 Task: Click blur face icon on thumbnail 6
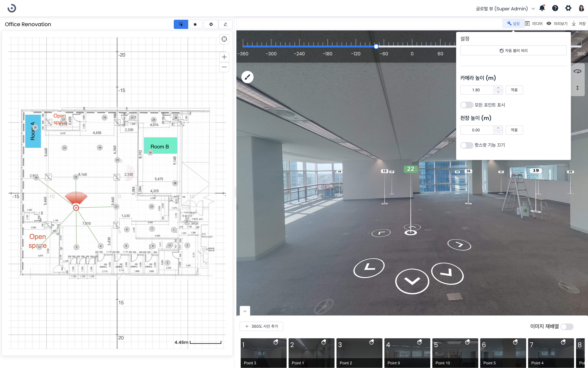point(515,342)
